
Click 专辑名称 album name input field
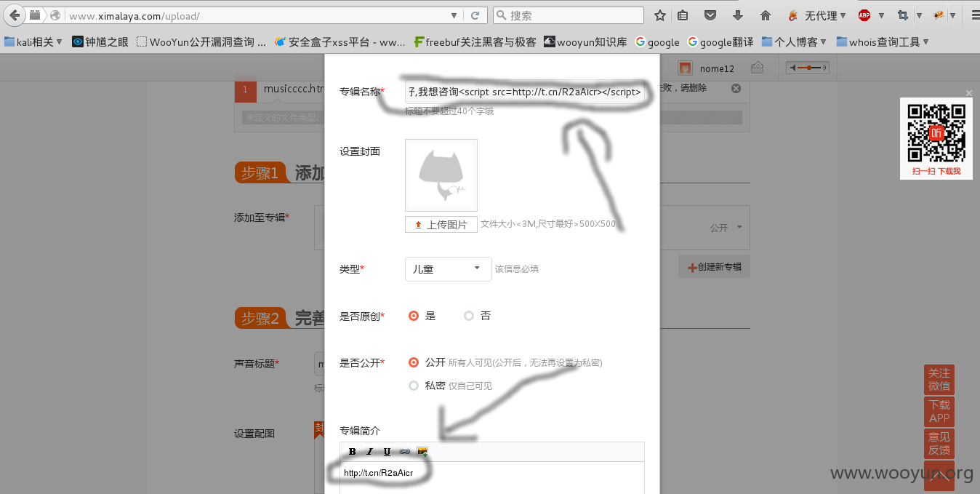point(525,92)
